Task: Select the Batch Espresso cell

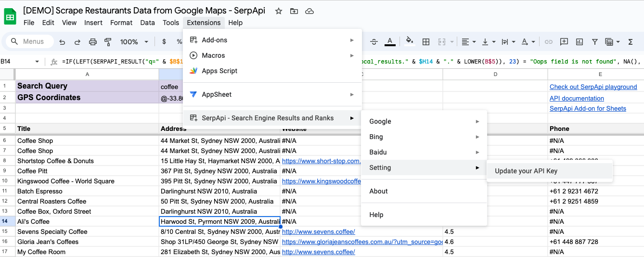Action: click(87, 191)
